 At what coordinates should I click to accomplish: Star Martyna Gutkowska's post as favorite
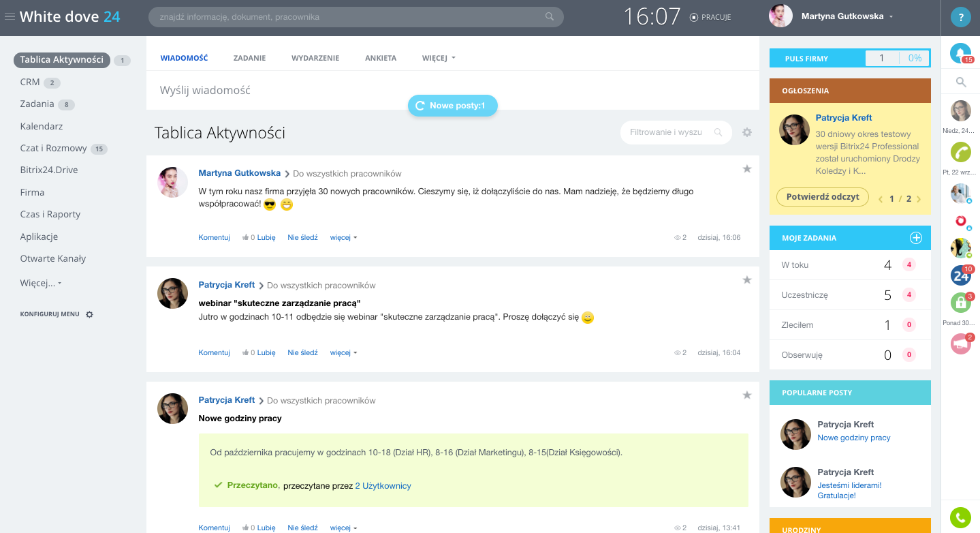[x=747, y=169]
